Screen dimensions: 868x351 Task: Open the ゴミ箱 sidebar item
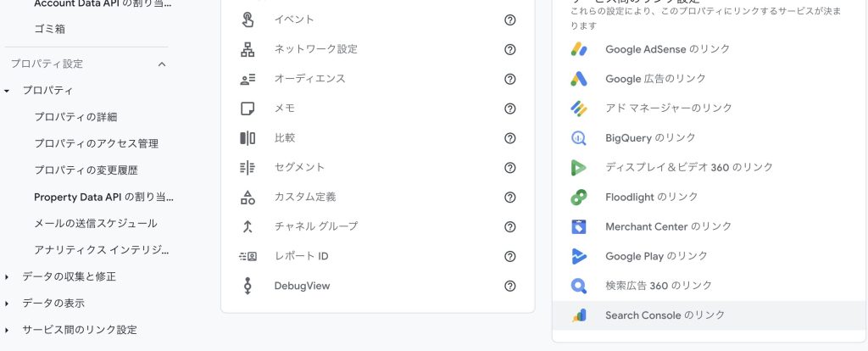tap(49, 29)
